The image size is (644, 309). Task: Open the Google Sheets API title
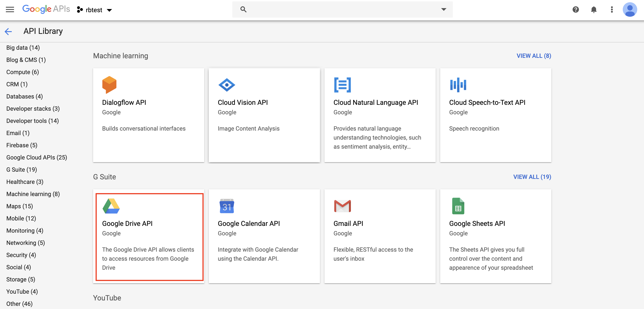[477, 223]
